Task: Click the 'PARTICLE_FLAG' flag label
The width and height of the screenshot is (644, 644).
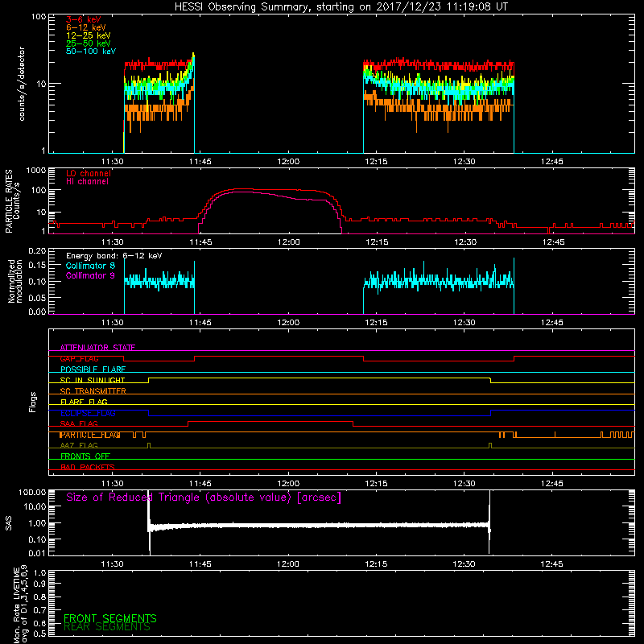Action: coord(90,435)
